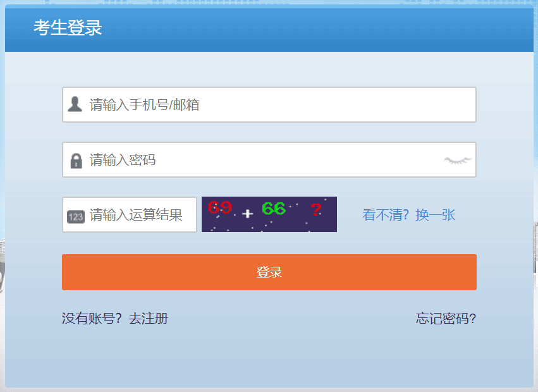Click the captcha math image to refresh

pyautogui.click(x=269, y=214)
